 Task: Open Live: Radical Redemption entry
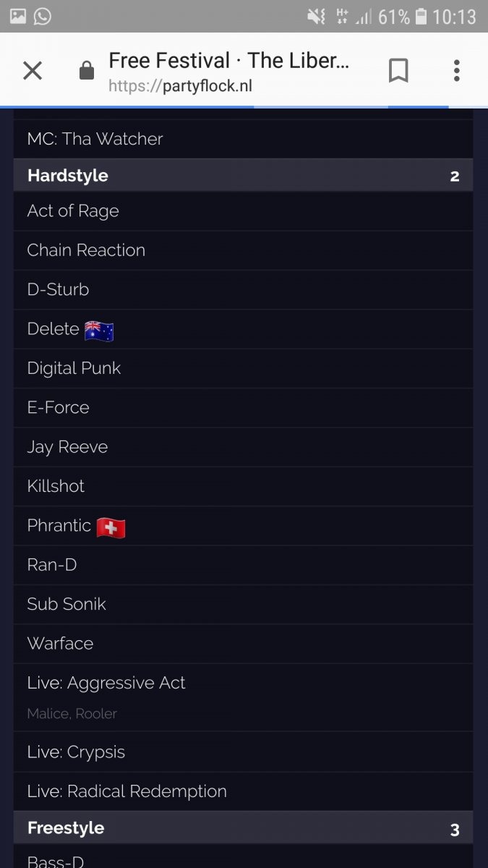click(127, 791)
